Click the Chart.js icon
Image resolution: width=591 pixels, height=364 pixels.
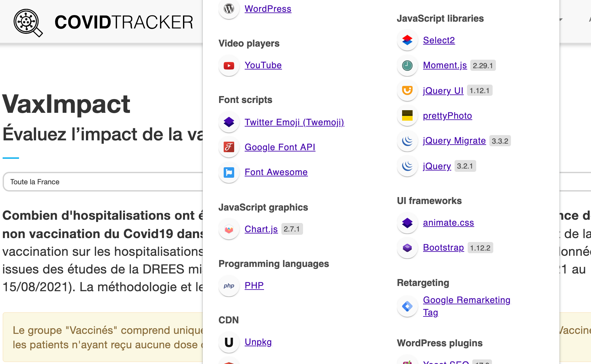click(229, 229)
